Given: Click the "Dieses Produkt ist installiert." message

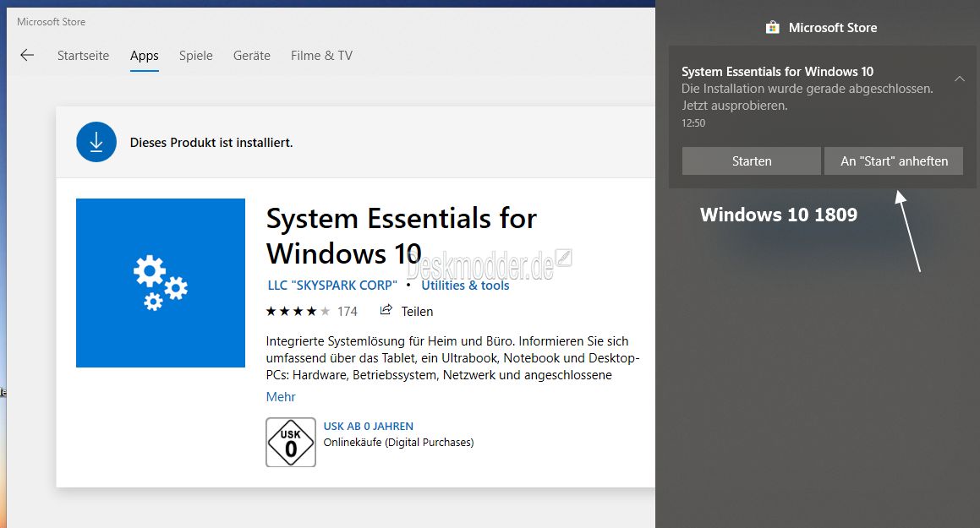Looking at the screenshot, I should click(x=211, y=143).
